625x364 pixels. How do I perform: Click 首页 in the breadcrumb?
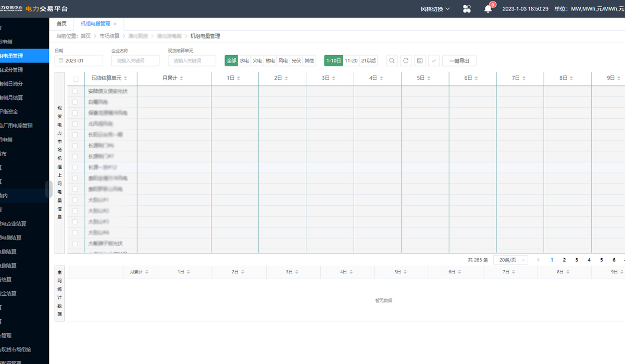click(85, 36)
